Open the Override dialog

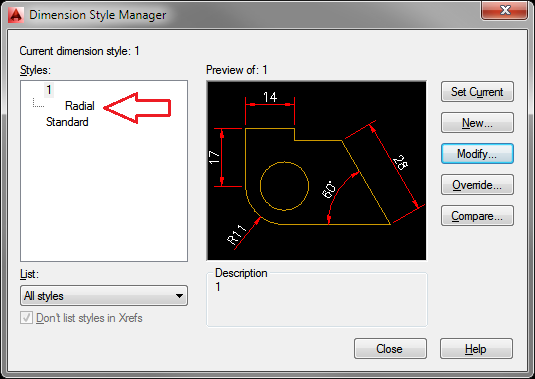tap(477, 185)
